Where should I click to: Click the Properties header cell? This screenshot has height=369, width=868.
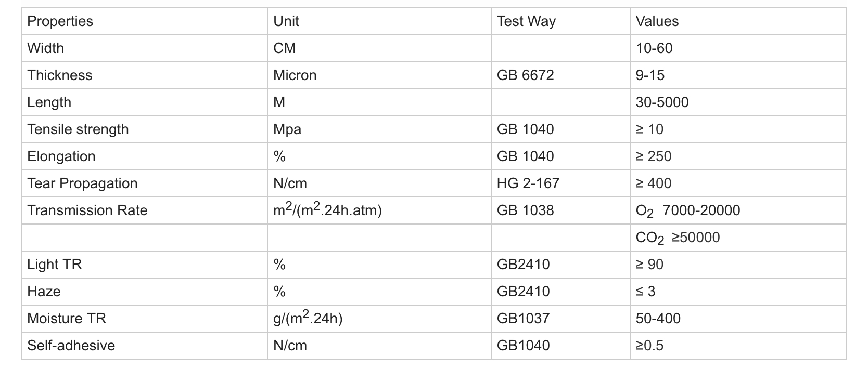click(x=60, y=21)
